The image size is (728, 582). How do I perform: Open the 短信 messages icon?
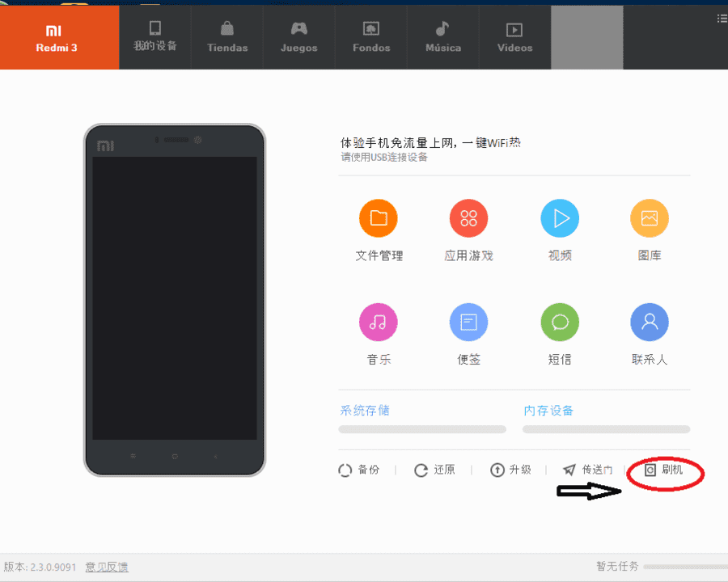[560, 322]
